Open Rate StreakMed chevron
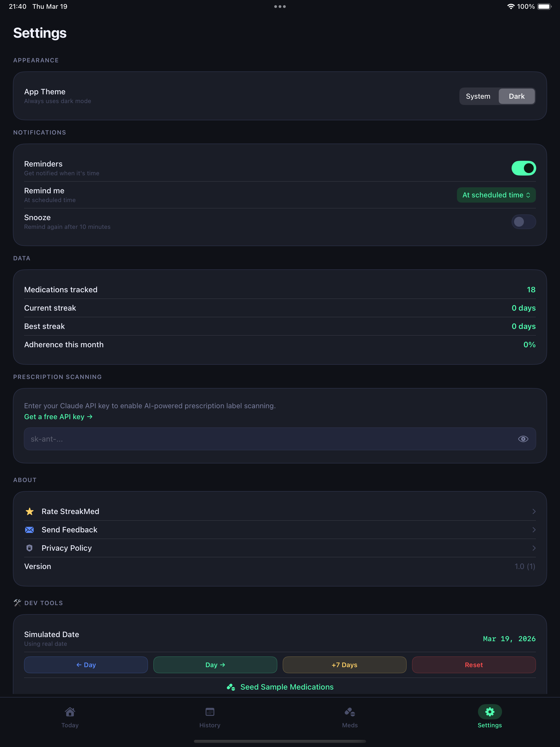 (534, 511)
